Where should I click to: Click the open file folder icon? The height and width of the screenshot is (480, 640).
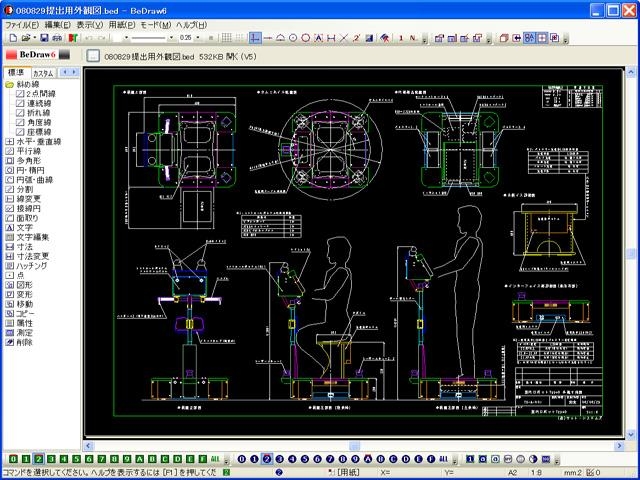click(x=25, y=38)
